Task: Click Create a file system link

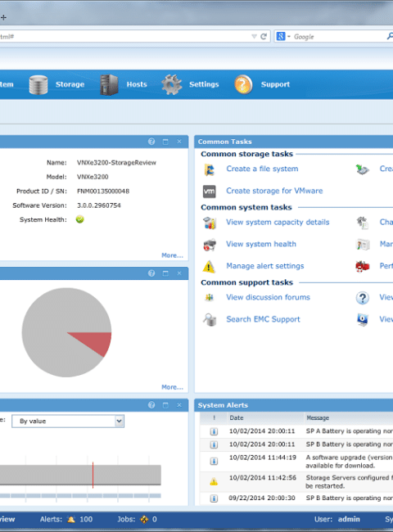Action: pos(262,169)
